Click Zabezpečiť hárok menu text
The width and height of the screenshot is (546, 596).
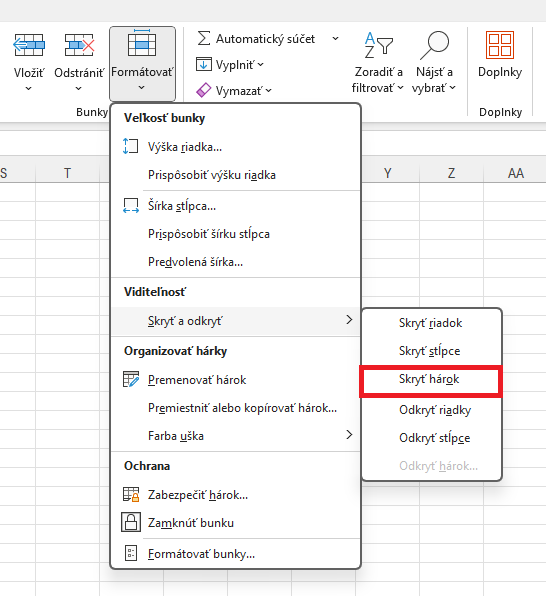[x=198, y=495]
